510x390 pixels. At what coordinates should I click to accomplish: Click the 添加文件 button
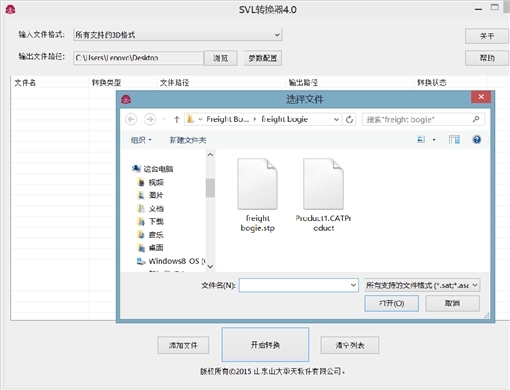click(183, 345)
